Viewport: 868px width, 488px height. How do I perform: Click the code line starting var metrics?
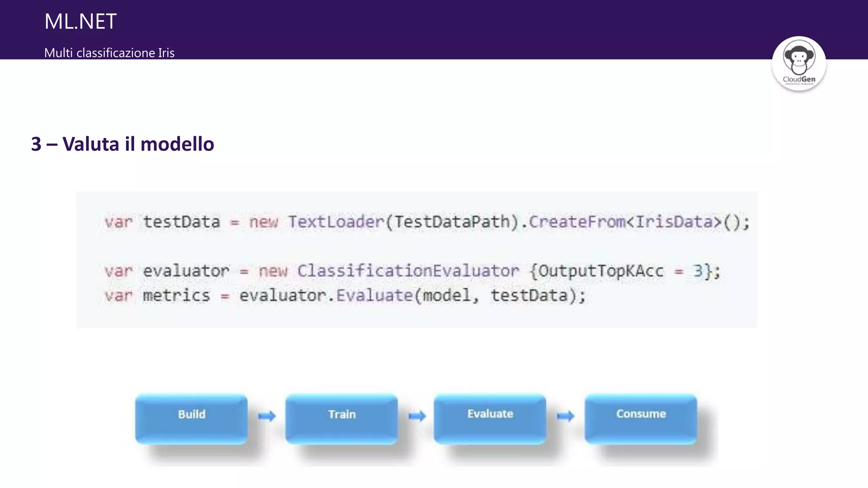pyautogui.click(x=345, y=296)
